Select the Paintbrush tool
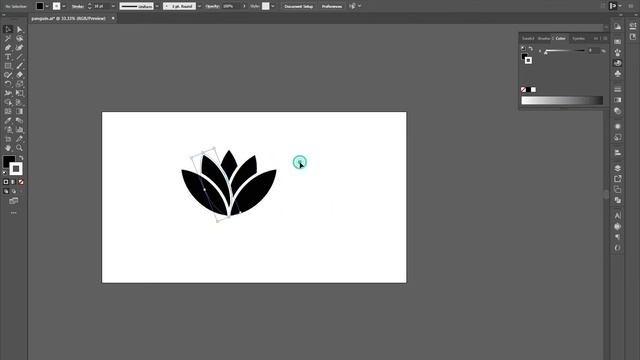The width and height of the screenshot is (640, 360). (20, 66)
